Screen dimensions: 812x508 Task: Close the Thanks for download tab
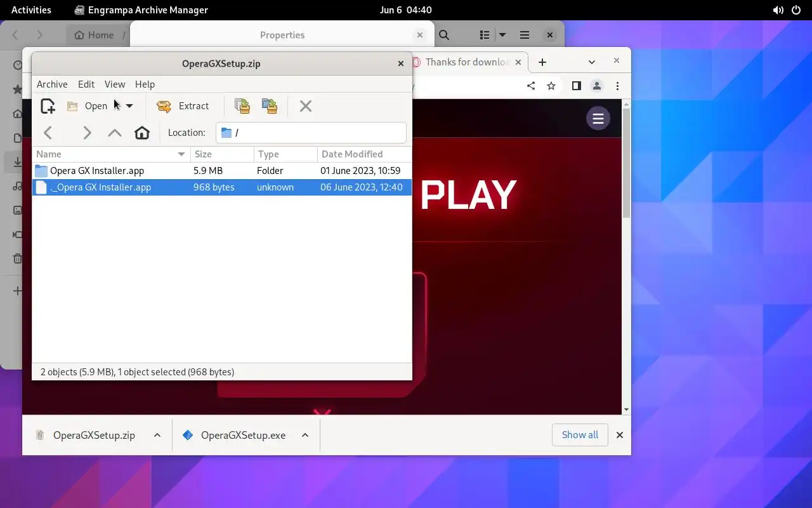(x=518, y=62)
